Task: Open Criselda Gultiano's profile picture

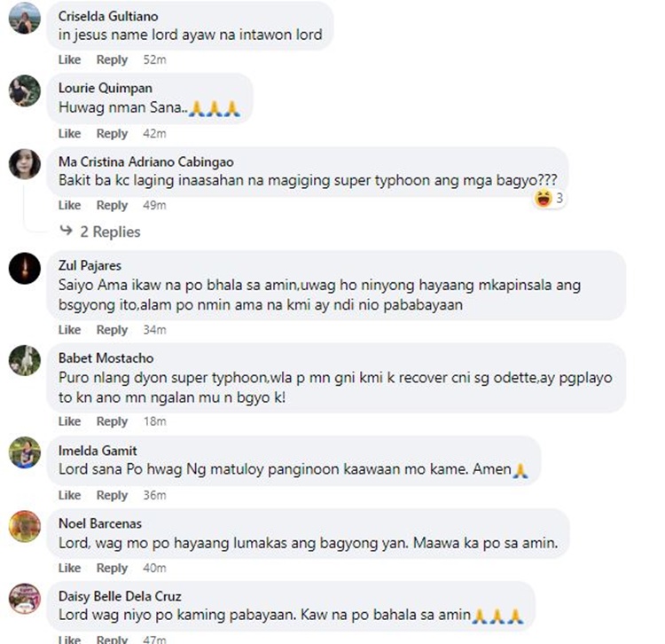Action: tap(24, 18)
